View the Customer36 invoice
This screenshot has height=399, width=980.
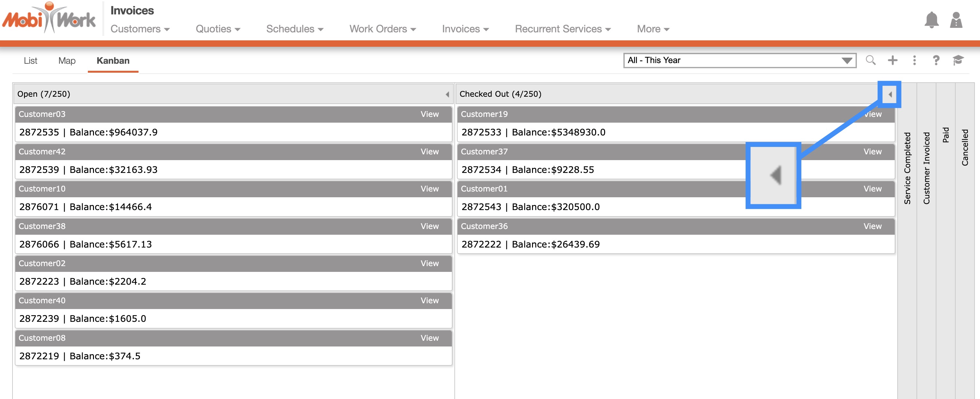(872, 226)
